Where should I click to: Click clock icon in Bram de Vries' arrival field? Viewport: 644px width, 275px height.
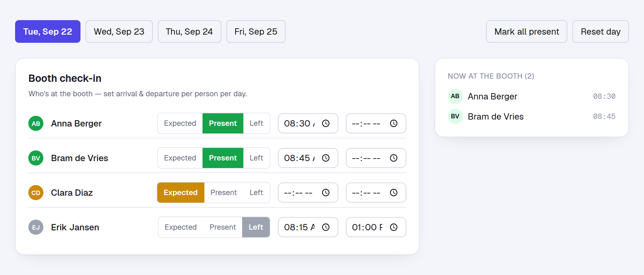(x=326, y=158)
